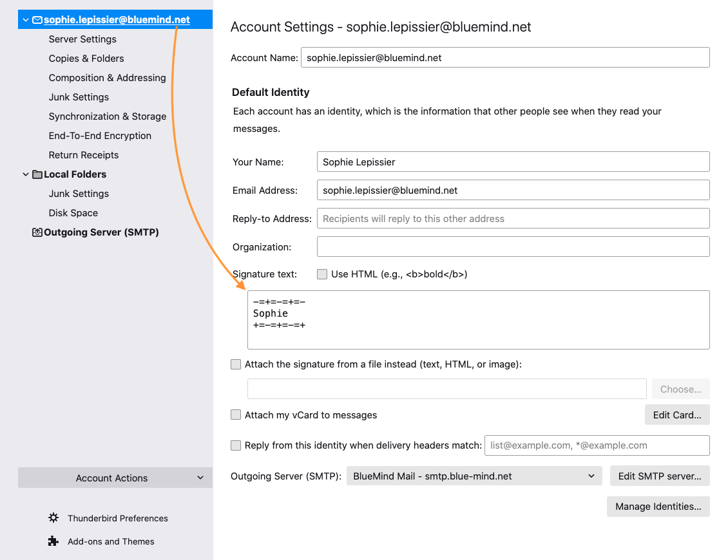Click the delivery headers match field

[x=597, y=445]
